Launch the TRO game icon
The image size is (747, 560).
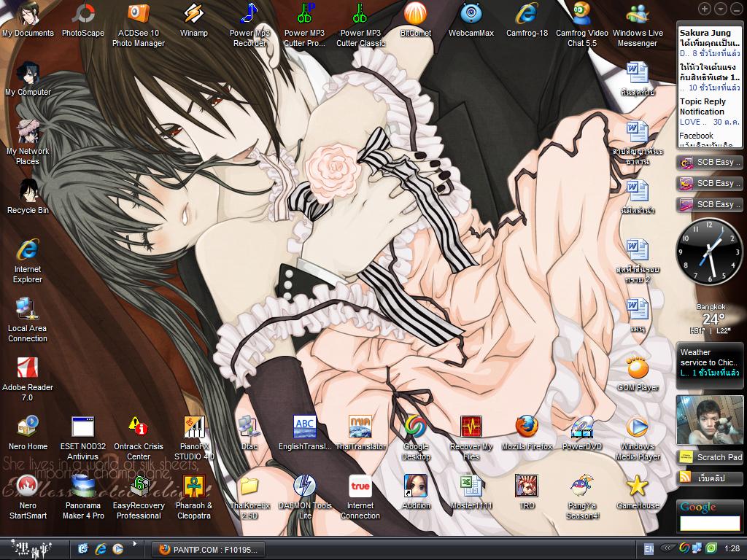(x=527, y=492)
